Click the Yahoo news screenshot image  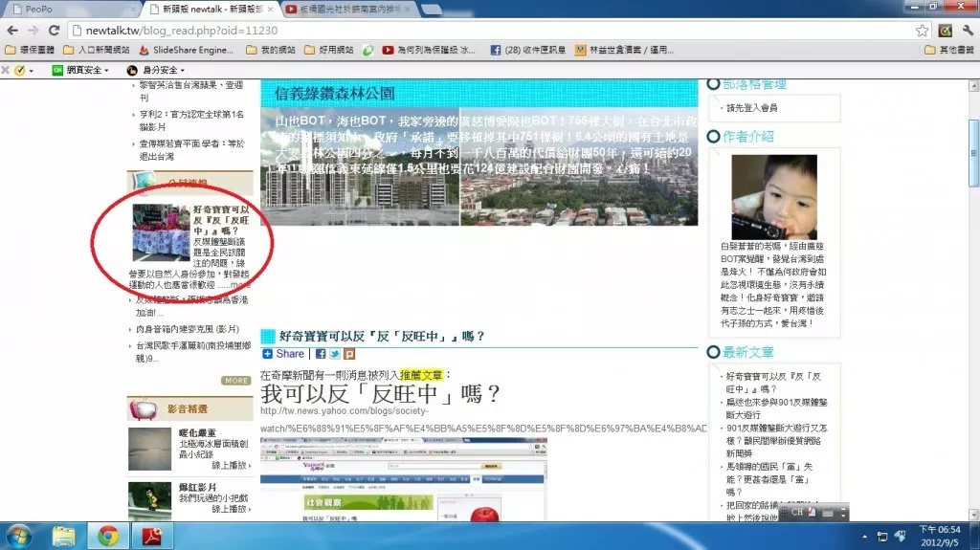[x=404, y=479]
